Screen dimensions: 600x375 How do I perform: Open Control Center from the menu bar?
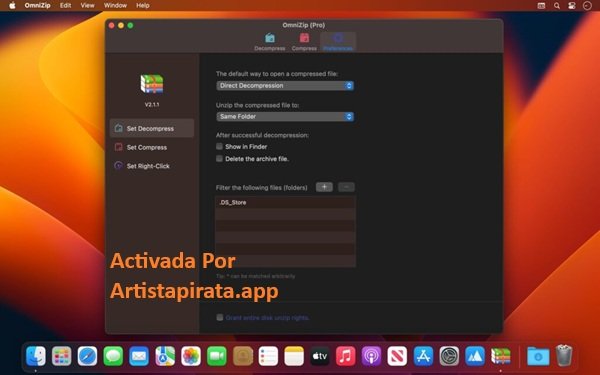point(572,5)
